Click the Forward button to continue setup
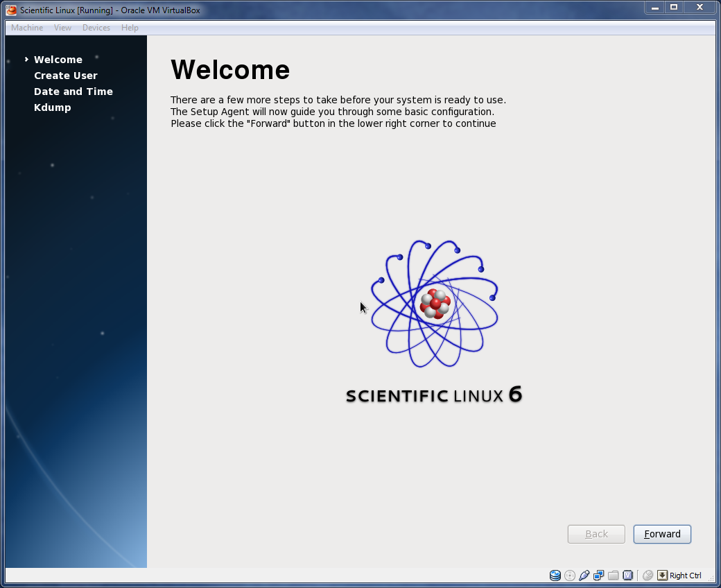Image resolution: width=721 pixels, height=588 pixels. click(x=662, y=534)
